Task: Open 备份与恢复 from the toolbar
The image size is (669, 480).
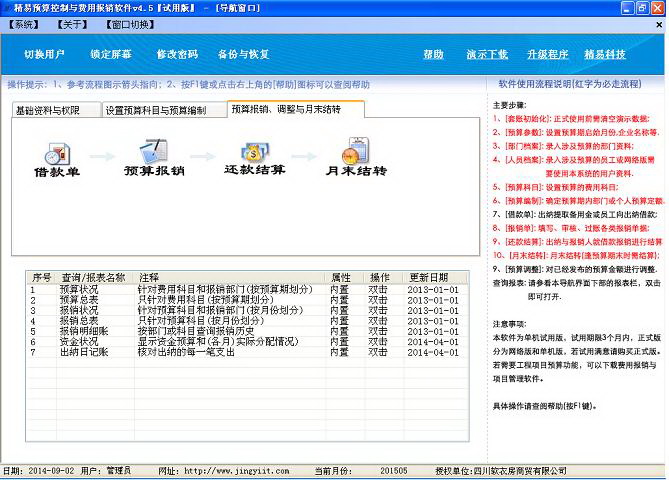Action: [x=243, y=54]
